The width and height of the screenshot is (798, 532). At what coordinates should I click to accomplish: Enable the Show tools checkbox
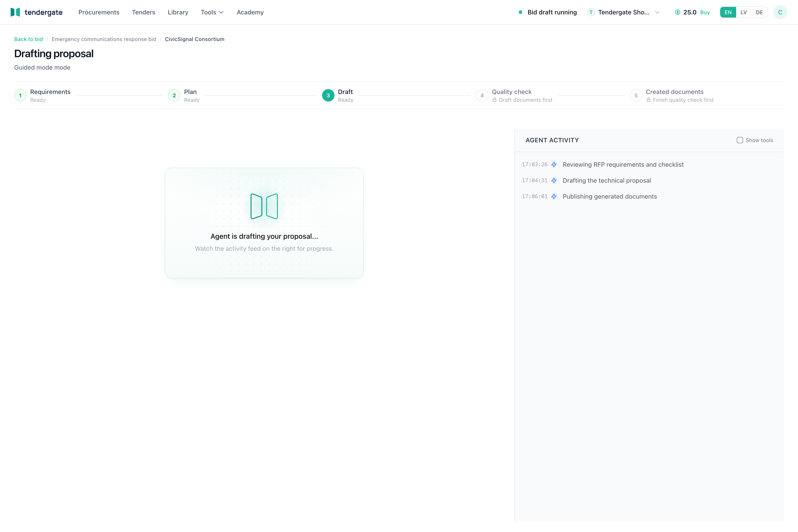740,140
